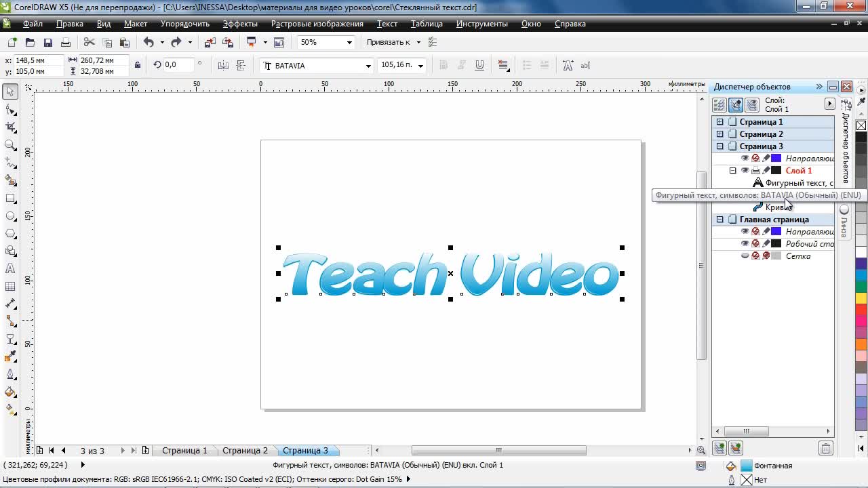This screenshot has width=868, height=488.
Task: Click the no-color X swatch
Action: (861, 125)
